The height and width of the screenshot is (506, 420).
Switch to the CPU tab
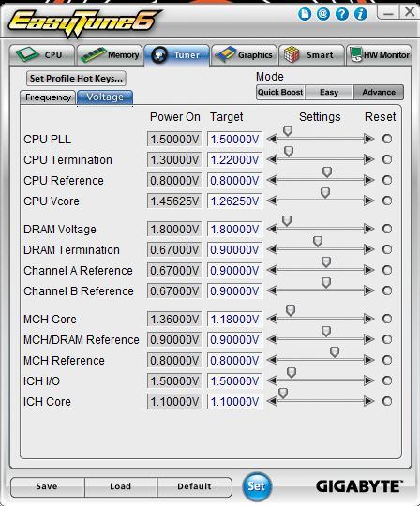42,55
